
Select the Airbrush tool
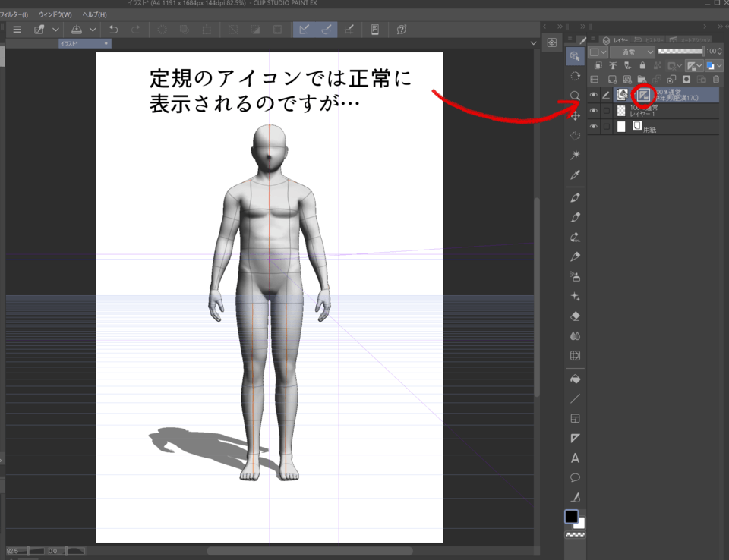tap(575, 276)
